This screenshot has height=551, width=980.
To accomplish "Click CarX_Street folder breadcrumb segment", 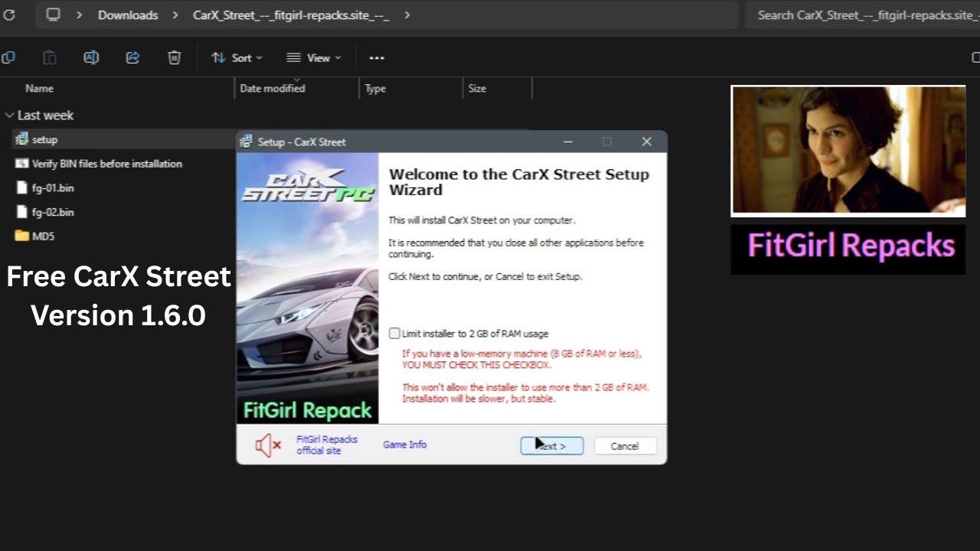I will [x=291, y=15].
